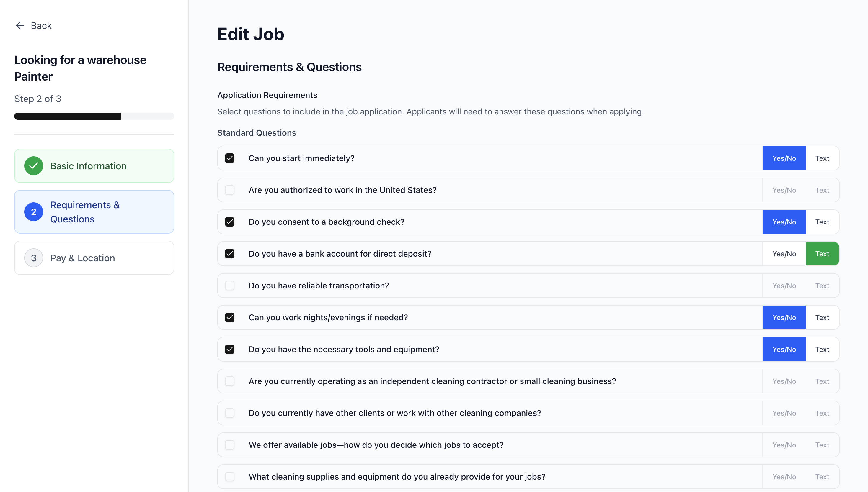
Task: Check "Do you have reliable transportation?"
Action: coord(230,285)
